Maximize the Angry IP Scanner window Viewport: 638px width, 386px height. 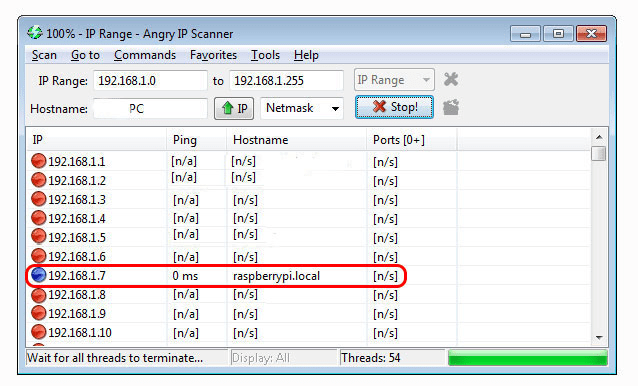(x=558, y=34)
